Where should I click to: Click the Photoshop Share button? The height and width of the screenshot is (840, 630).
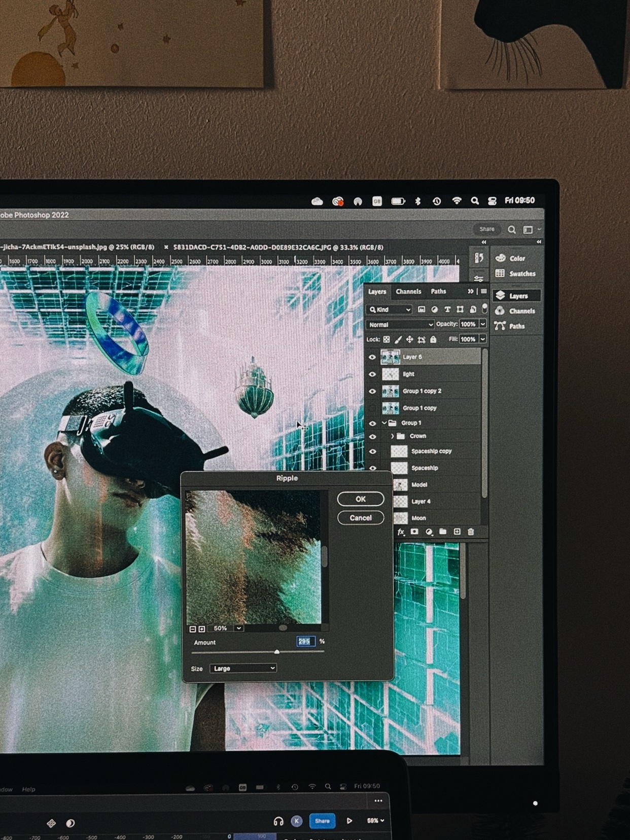tap(487, 229)
